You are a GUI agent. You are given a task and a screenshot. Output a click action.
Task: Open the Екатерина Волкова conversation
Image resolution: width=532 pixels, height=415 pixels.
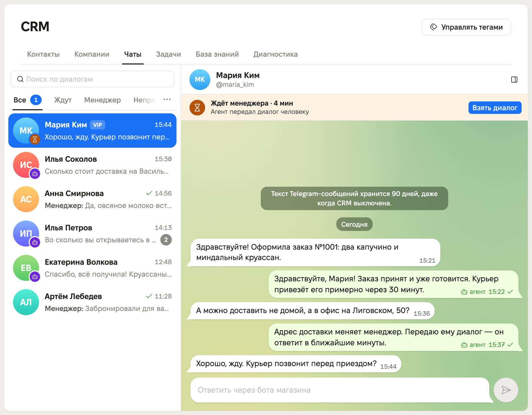click(92, 268)
